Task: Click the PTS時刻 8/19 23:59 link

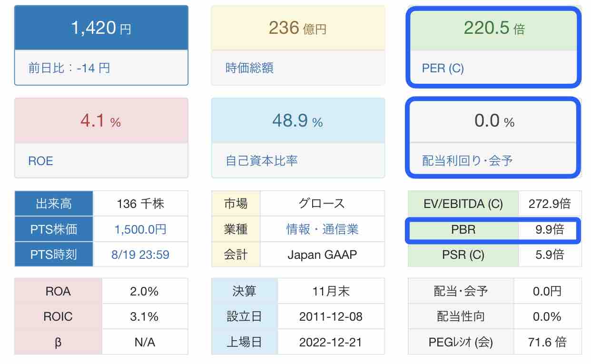Action: pos(140,255)
